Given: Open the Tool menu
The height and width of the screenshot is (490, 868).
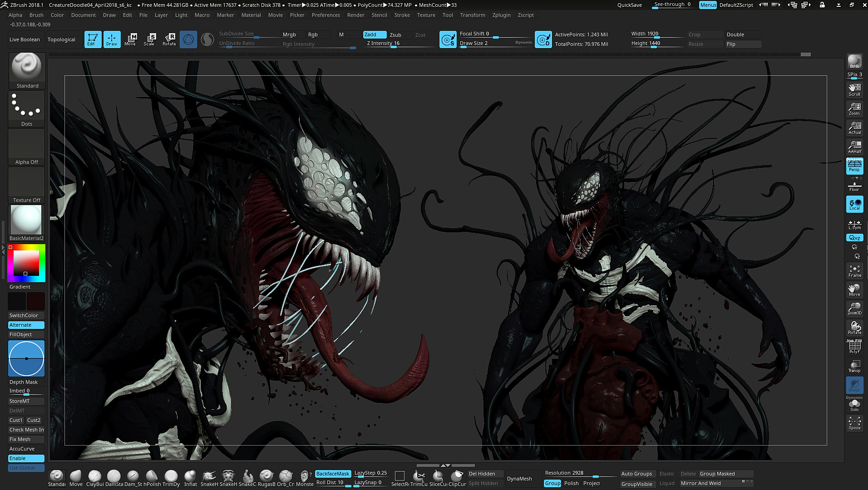Looking at the screenshot, I should [x=448, y=15].
